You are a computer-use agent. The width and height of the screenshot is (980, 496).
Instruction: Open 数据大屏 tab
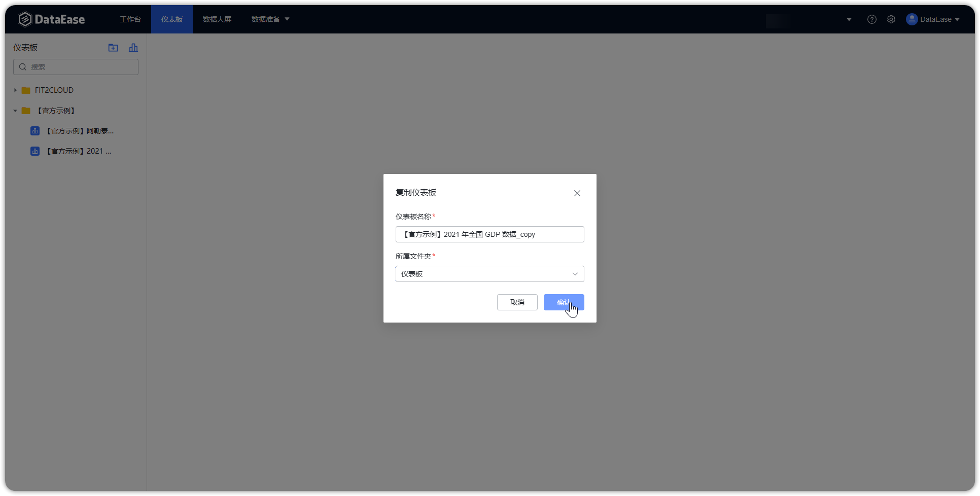pyautogui.click(x=217, y=19)
